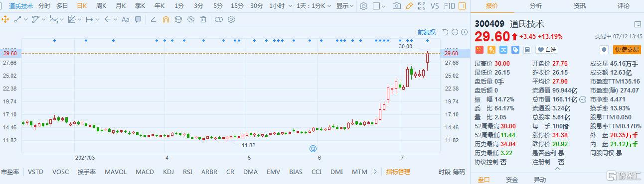Click the price alert bell icon
644x184 pixels.
604,49
